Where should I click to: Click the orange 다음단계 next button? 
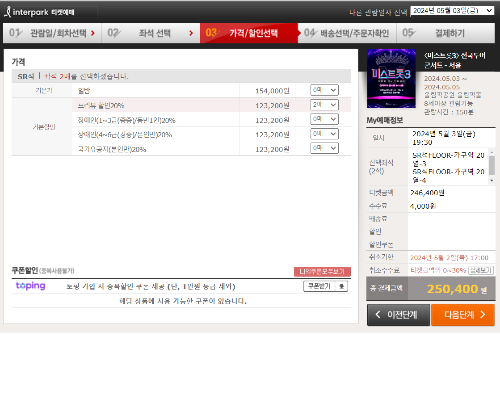463,315
